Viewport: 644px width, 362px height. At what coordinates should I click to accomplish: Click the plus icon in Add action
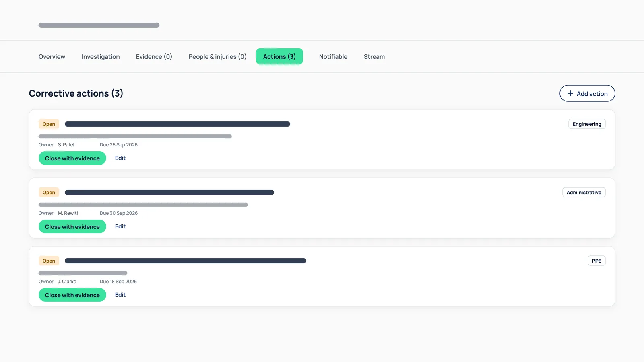pos(570,93)
